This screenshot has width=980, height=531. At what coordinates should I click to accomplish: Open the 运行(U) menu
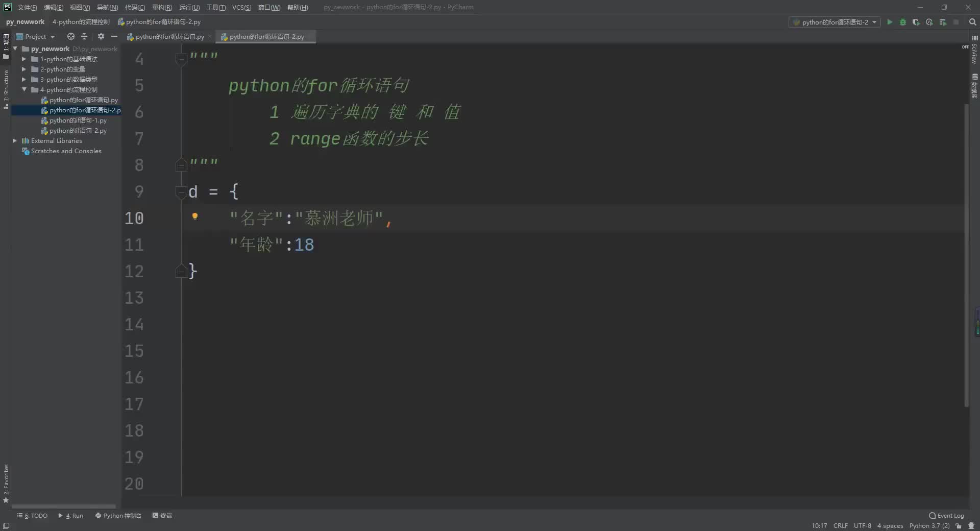click(x=189, y=7)
